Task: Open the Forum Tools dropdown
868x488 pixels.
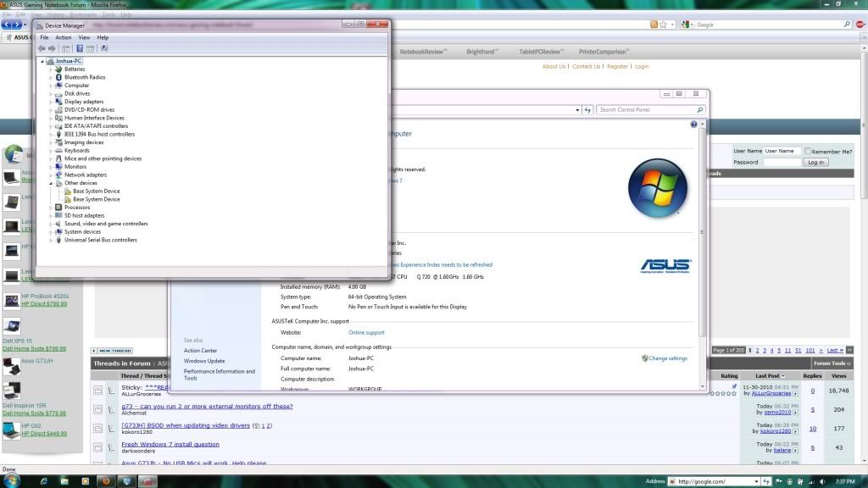Action: [832, 363]
